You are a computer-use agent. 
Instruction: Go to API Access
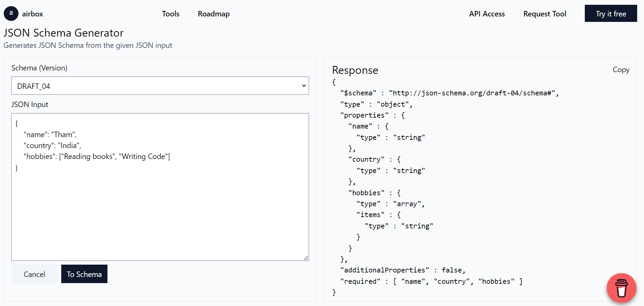[x=487, y=14]
